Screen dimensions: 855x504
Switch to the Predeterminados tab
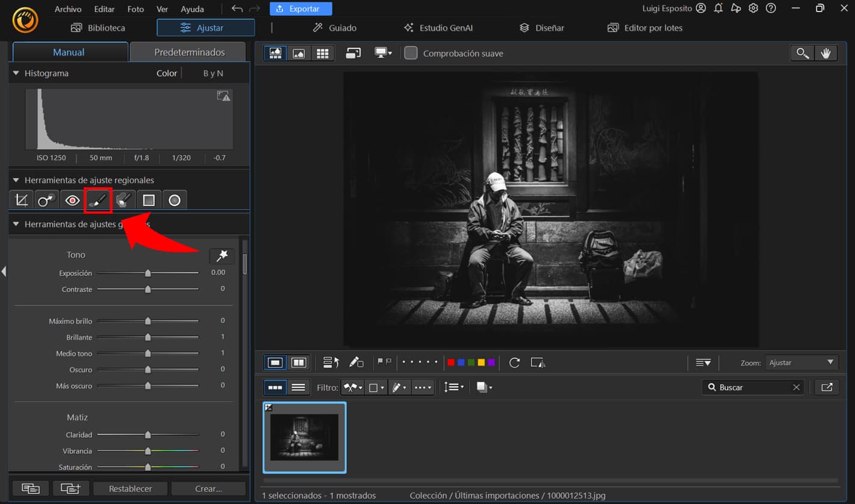(187, 52)
